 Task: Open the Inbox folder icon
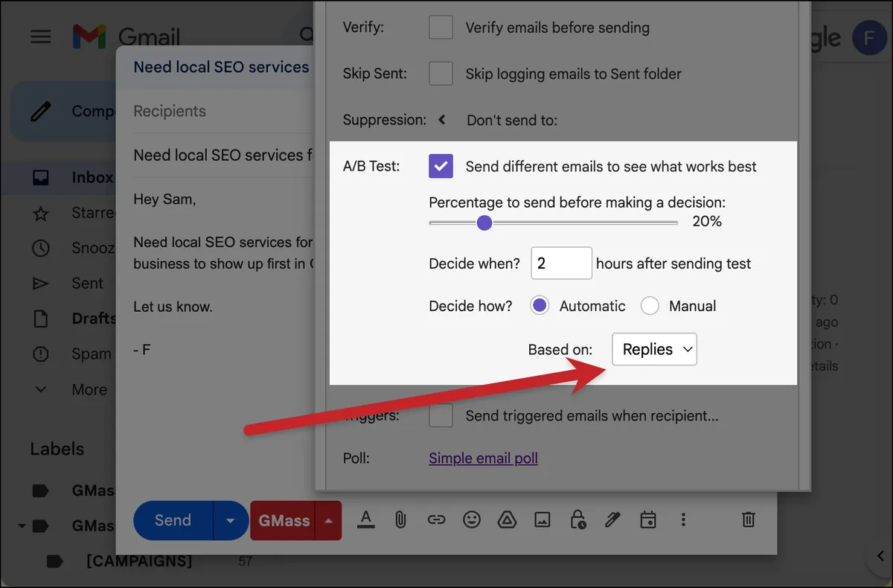coord(41,178)
